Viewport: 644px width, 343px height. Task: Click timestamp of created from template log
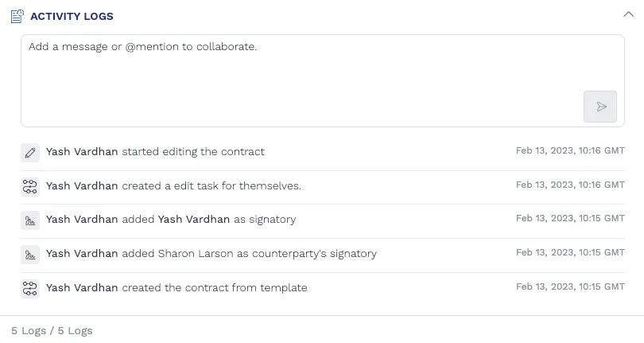[x=570, y=286]
